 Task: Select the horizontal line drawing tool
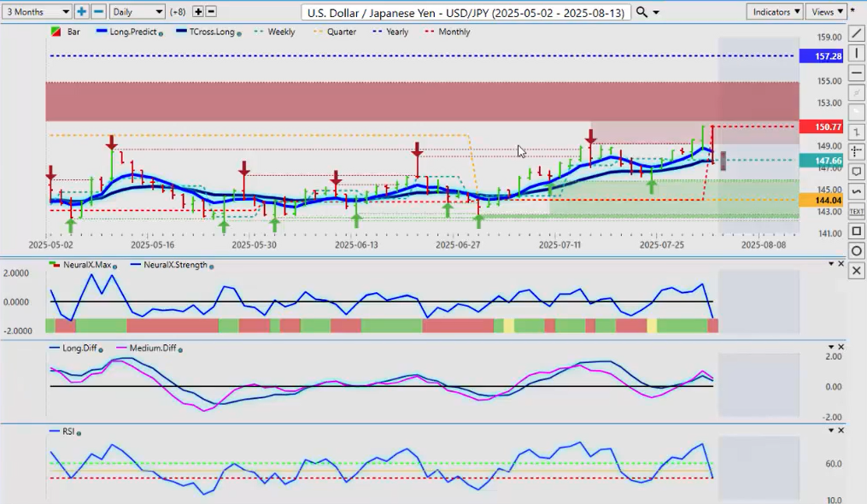click(857, 73)
